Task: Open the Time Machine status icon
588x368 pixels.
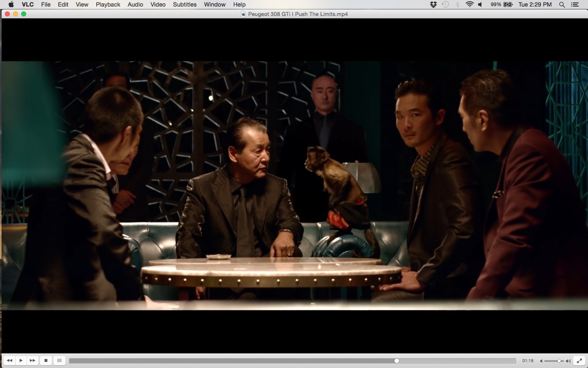Action: [445, 4]
